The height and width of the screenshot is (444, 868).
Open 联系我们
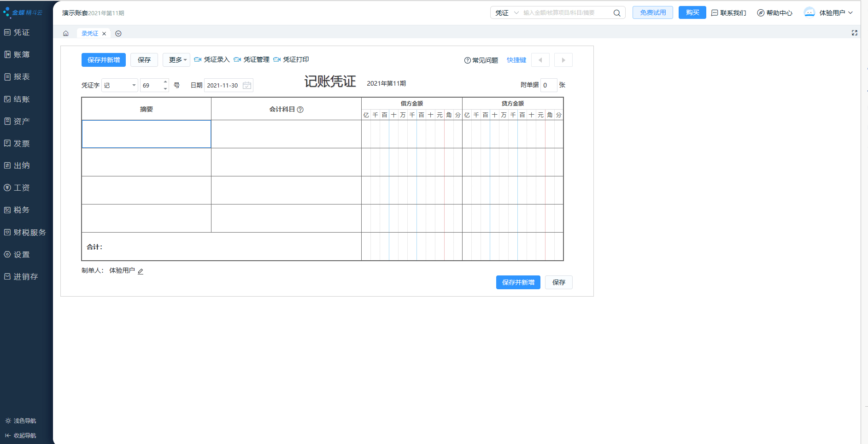(x=729, y=13)
